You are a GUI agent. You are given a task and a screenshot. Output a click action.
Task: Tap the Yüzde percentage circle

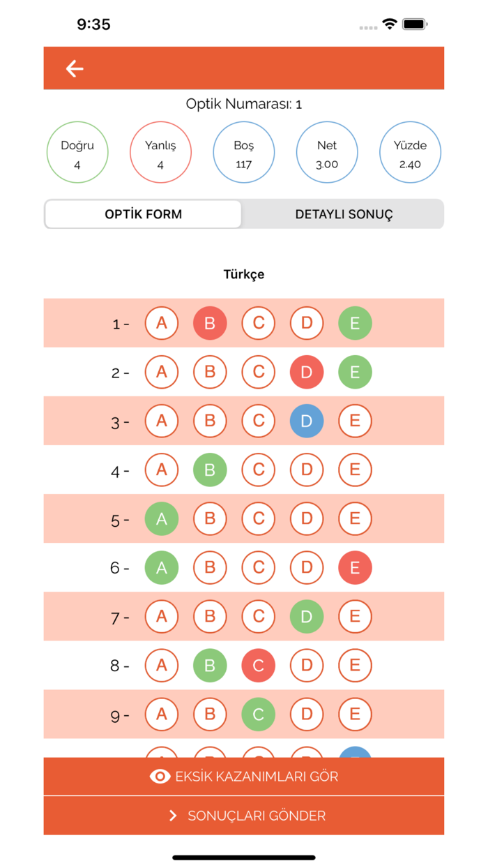pos(410,153)
